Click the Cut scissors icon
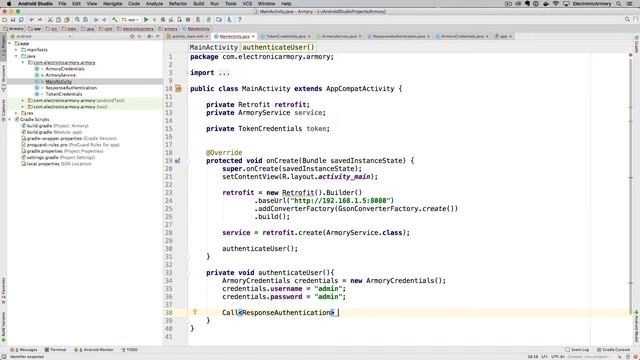The width and height of the screenshot is (640, 360). pyautogui.click(x=50, y=20)
